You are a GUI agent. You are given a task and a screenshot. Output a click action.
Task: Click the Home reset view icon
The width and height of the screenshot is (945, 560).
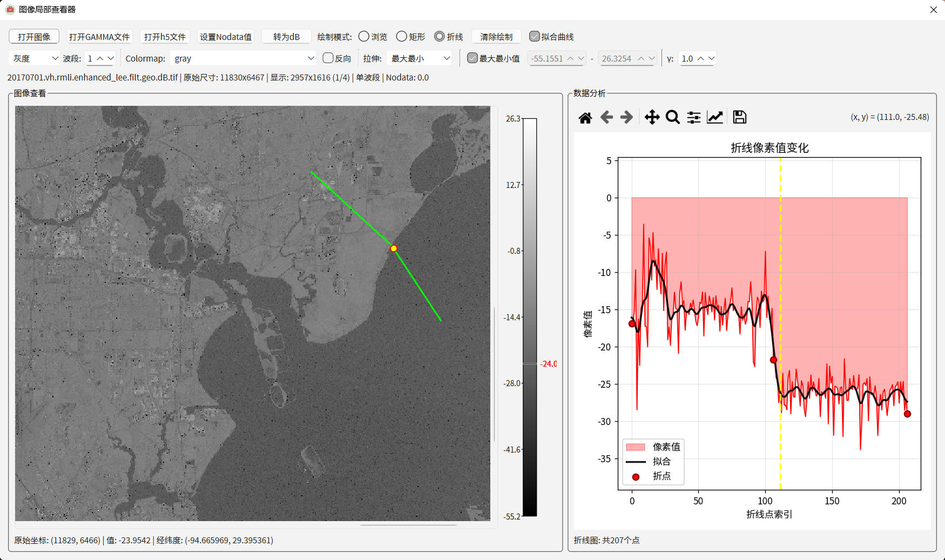585,118
